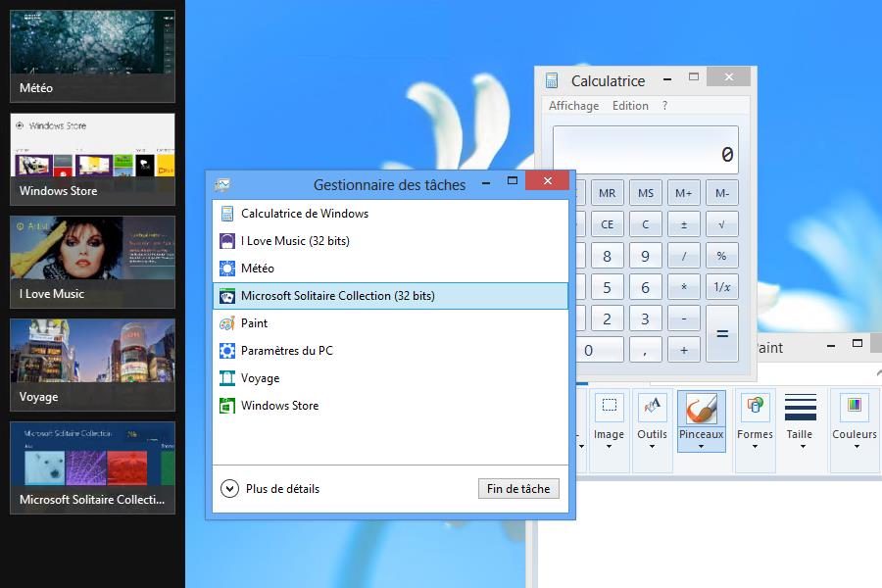Open Paint's Couleurs palette icon
The width and height of the screenshot is (882, 588).
tap(854, 405)
